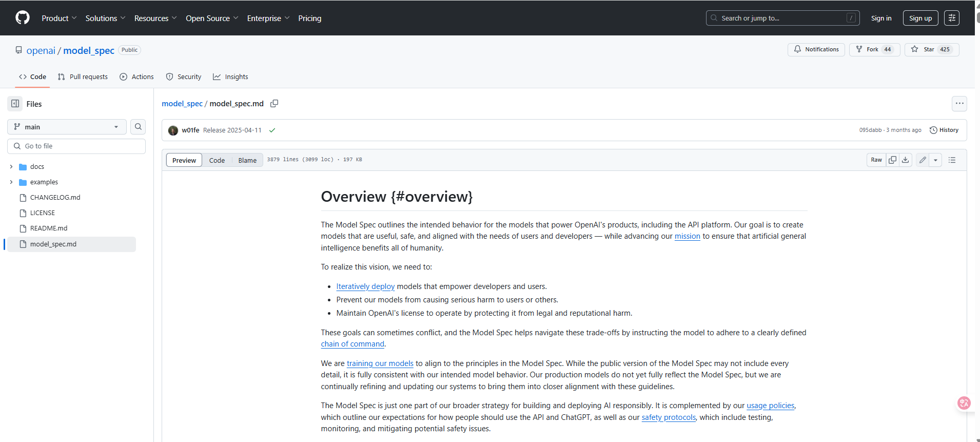Open the main branch dropdown
Image resolution: width=980 pixels, height=442 pixels.
coord(67,127)
